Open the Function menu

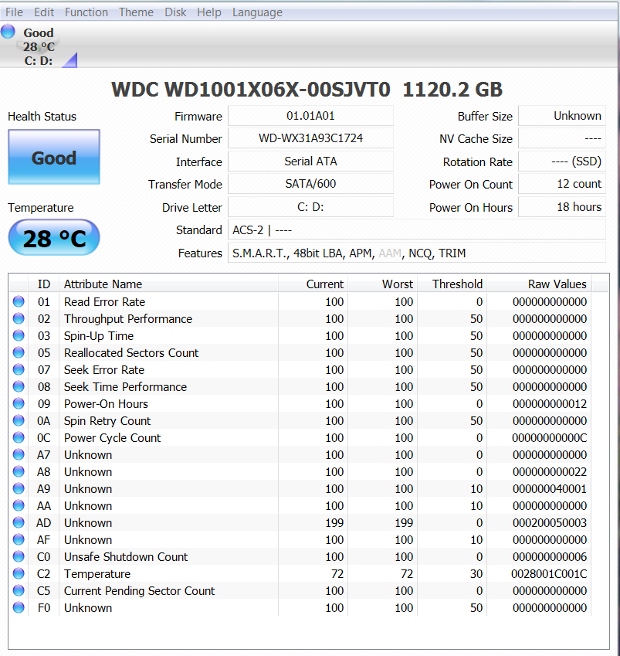[87, 12]
